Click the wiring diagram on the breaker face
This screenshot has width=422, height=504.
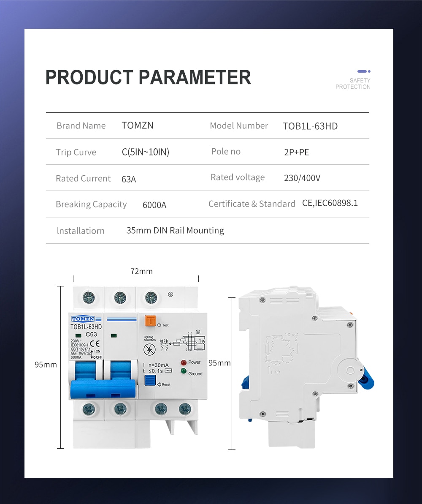pyautogui.click(x=182, y=341)
